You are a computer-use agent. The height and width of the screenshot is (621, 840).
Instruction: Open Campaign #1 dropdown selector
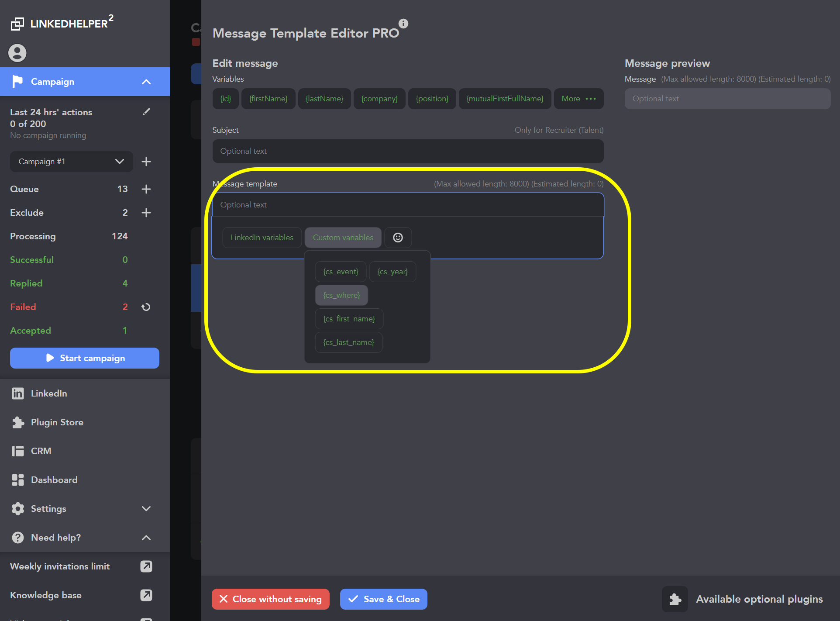point(71,162)
